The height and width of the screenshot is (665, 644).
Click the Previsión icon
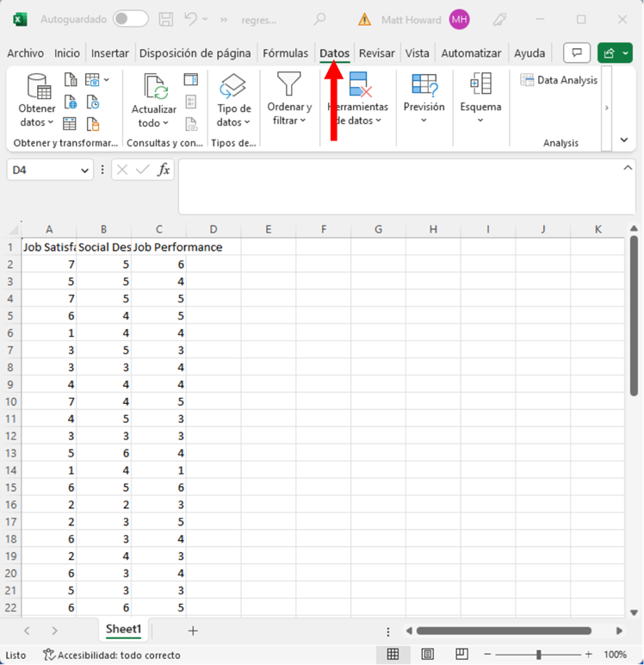tap(424, 85)
